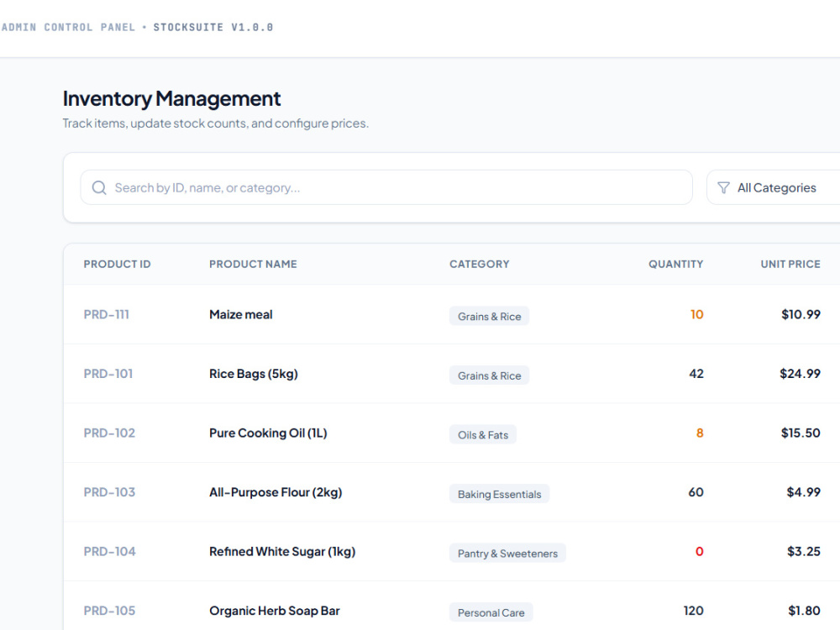Click quantity 0 for Refined White Sugar
840x630 pixels.
[699, 552]
